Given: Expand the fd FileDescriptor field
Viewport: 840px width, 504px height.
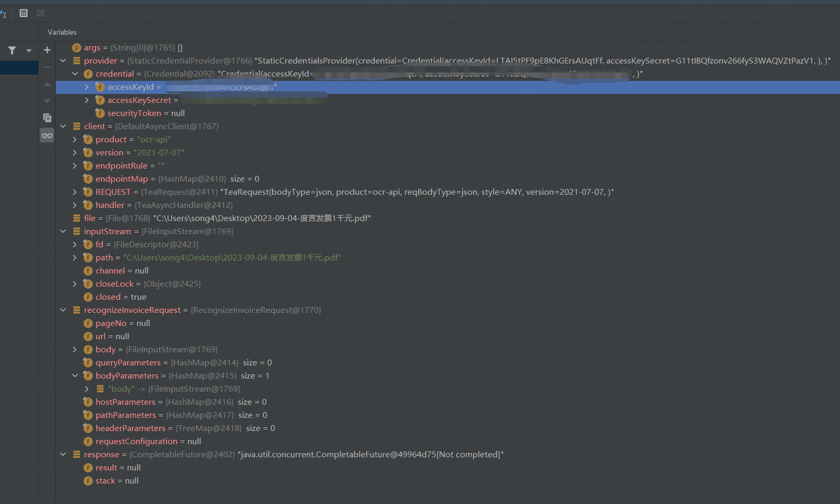Looking at the screenshot, I should click(75, 245).
